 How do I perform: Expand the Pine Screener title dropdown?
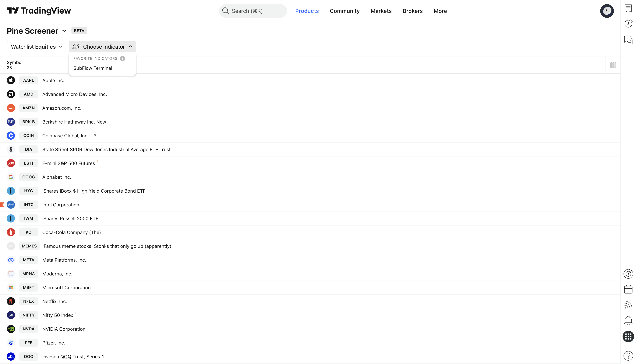point(64,31)
